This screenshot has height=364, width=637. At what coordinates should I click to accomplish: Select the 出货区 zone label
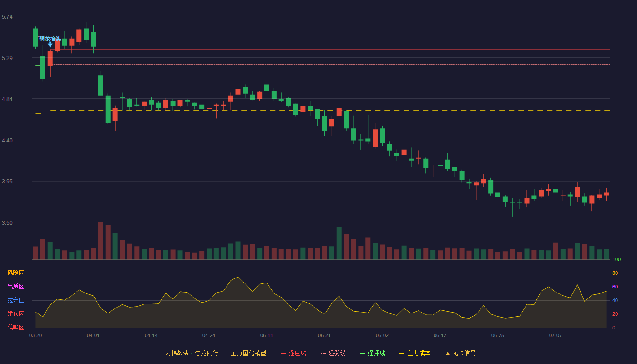click(x=15, y=287)
